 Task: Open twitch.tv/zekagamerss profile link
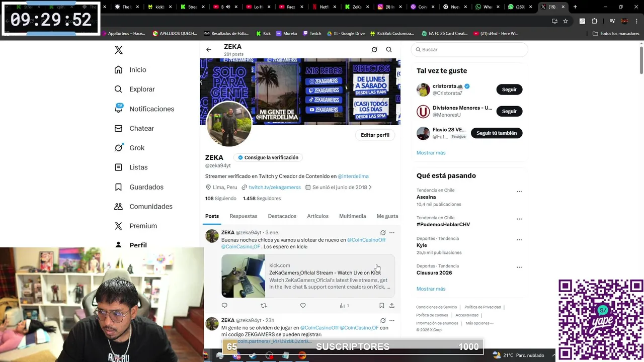(275, 188)
